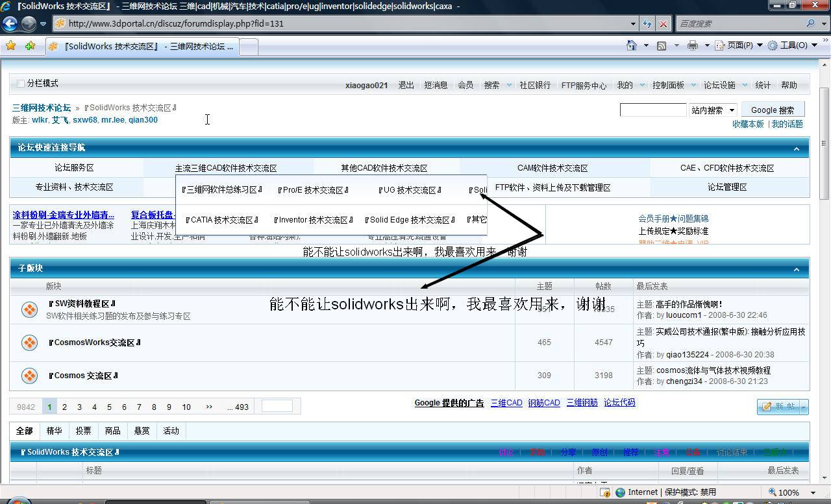Click the CosmosWorks交流区 forum icon

tap(29, 342)
